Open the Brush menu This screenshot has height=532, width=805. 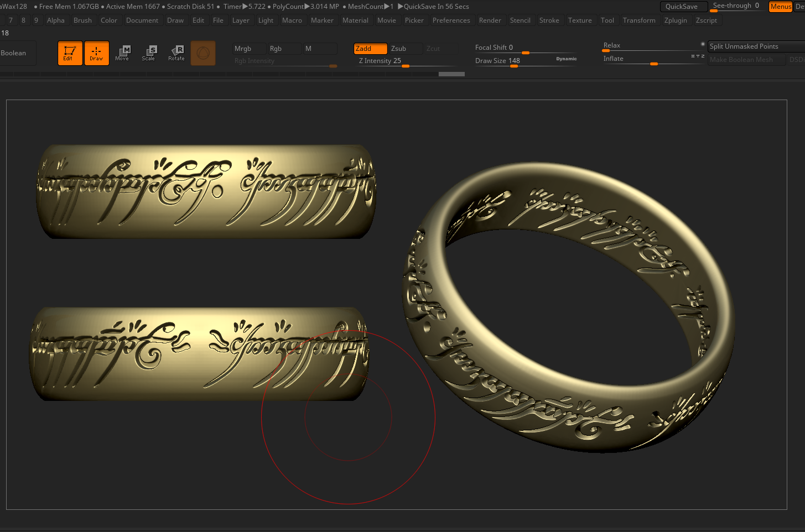pyautogui.click(x=82, y=20)
